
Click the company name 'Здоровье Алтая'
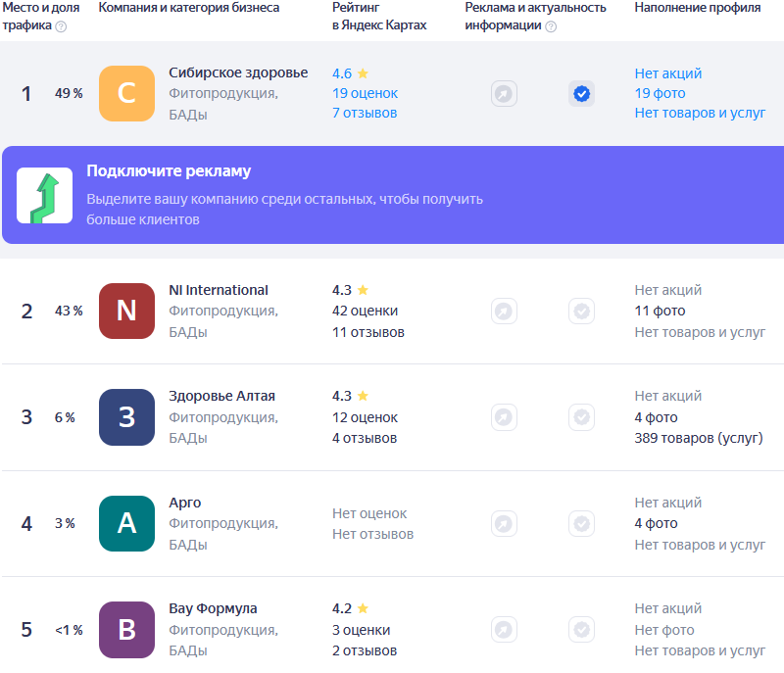click(222, 396)
